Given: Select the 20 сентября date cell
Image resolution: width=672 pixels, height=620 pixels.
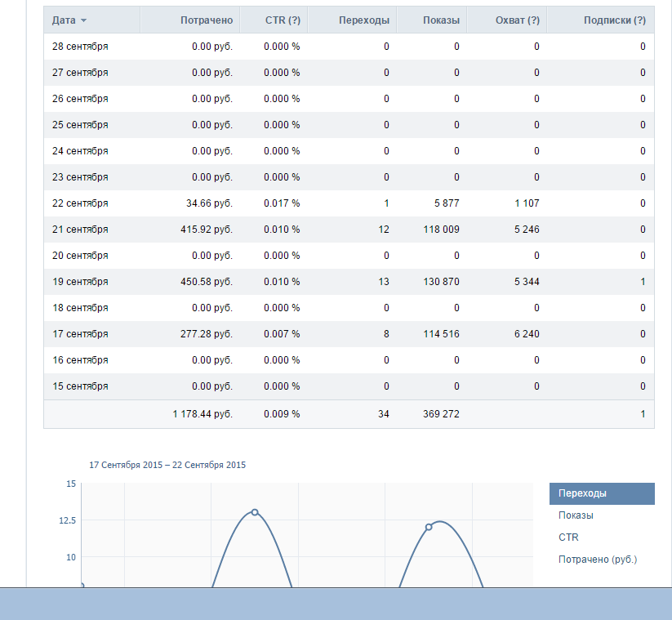Looking at the screenshot, I should (x=80, y=256).
